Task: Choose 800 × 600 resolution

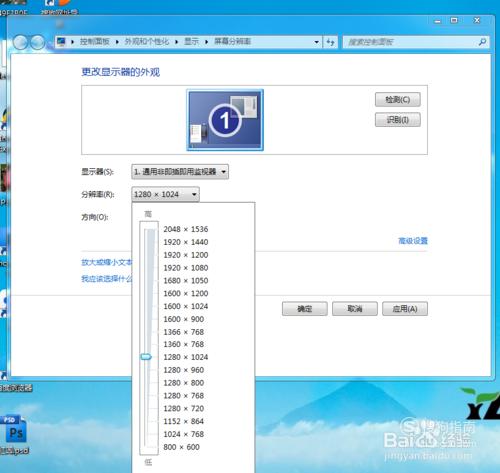Action: click(181, 447)
